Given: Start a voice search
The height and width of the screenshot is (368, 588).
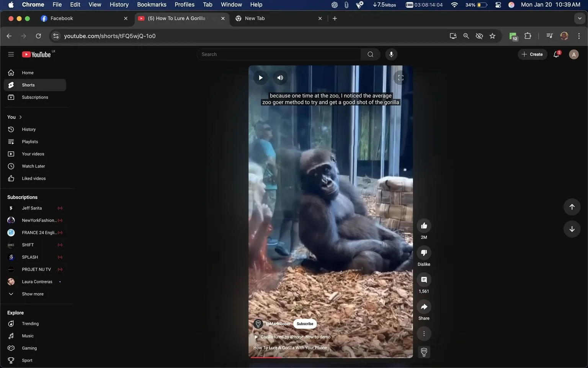Looking at the screenshot, I should [x=391, y=54].
